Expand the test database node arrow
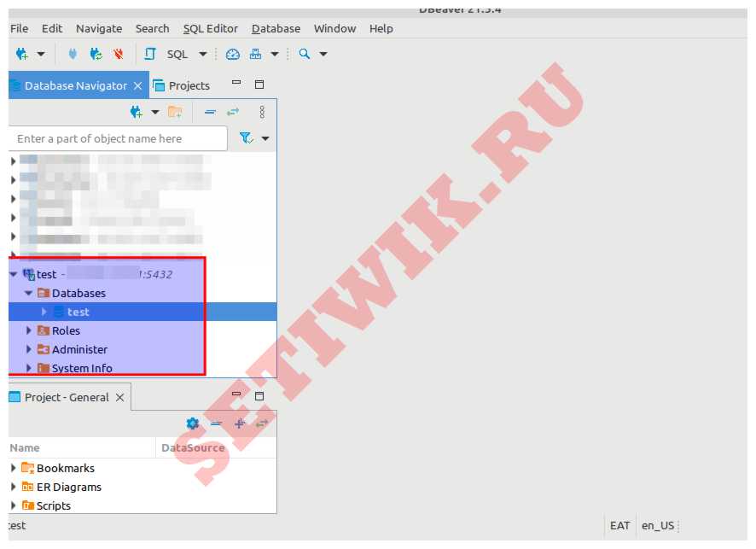This screenshot has width=756, height=549. (44, 312)
